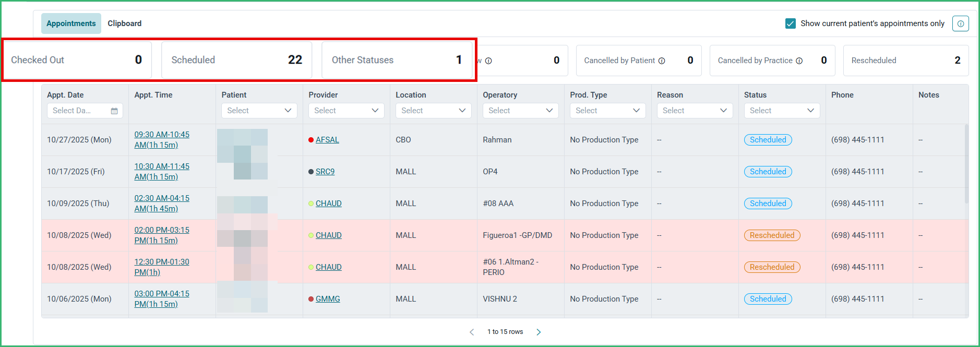Click Cancelled by Practice info icon

coord(799,61)
